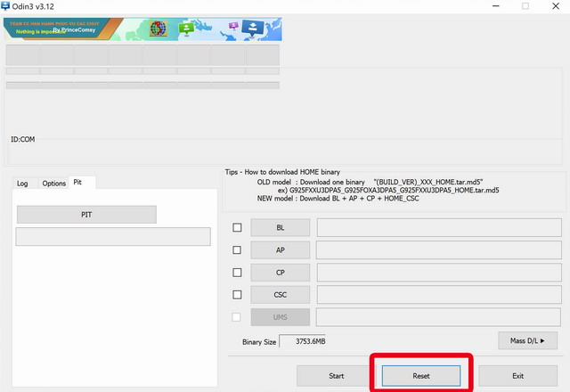This screenshot has width=570, height=392.
Task: Browse for a BL file
Action: coord(281,228)
